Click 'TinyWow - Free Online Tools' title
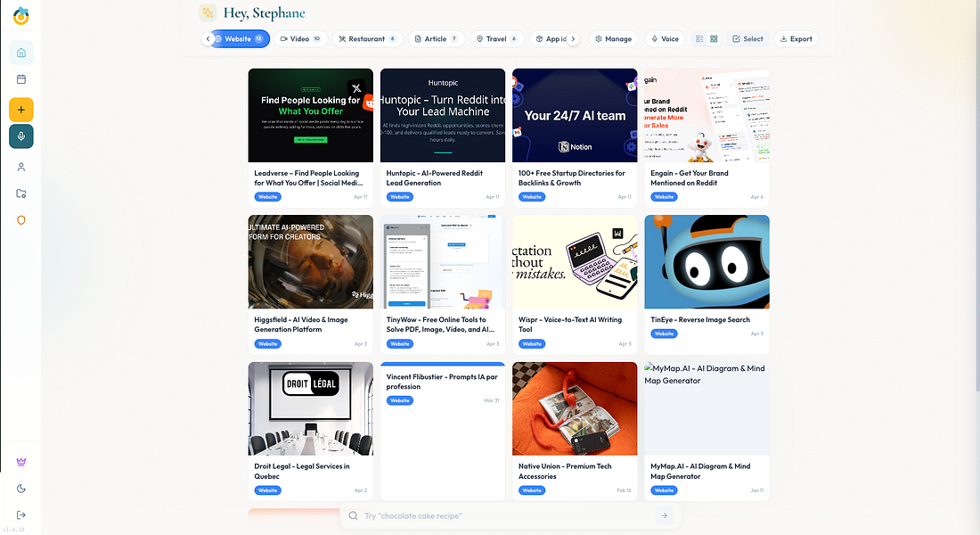 (440, 325)
